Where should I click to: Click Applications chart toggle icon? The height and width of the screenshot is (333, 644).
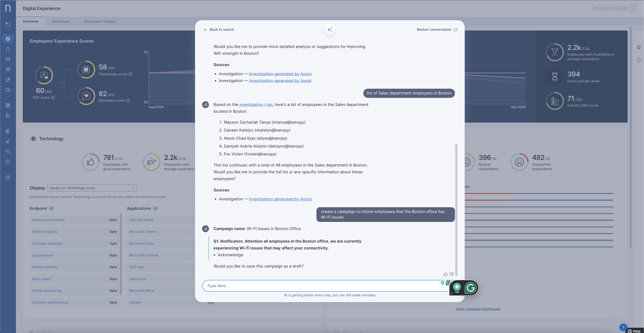click(x=155, y=208)
